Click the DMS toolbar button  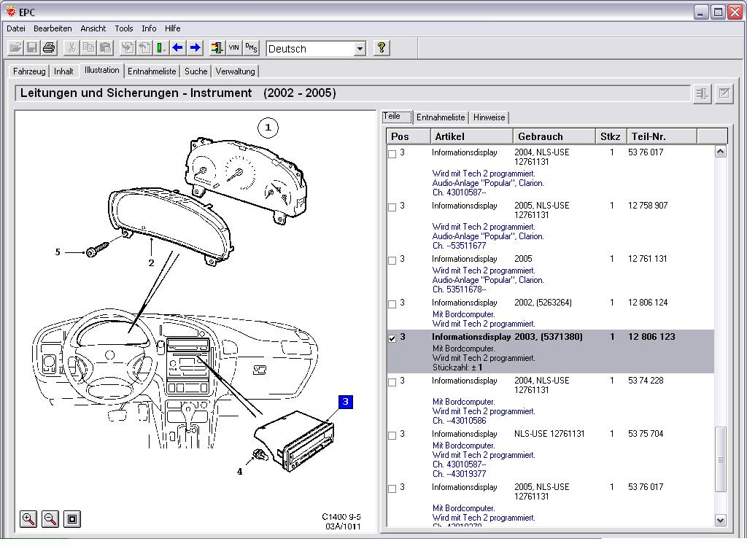pyautogui.click(x=251, y=48)
